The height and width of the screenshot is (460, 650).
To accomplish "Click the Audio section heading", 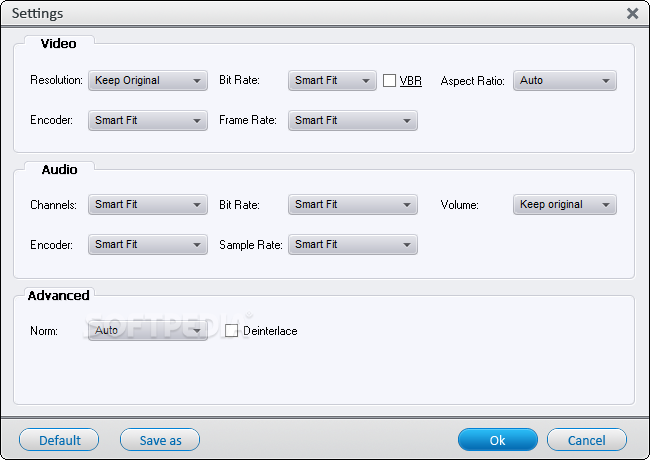I will (x=59, y=170).
